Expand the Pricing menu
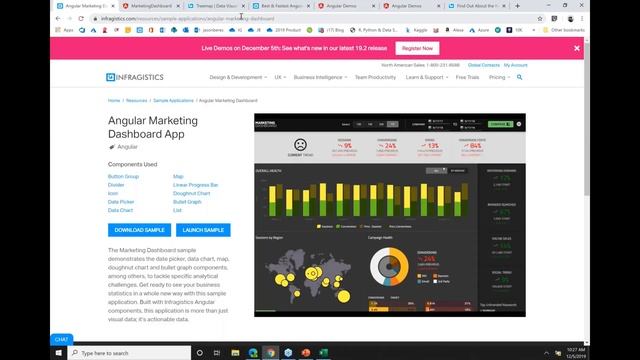640x360 pixels. point(499,77)
